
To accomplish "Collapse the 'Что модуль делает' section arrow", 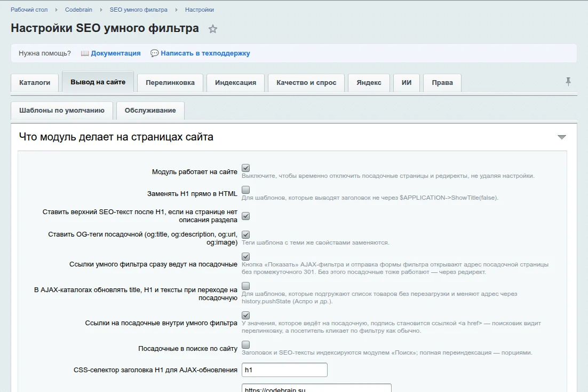I will pyautogui.click(x=561, y=137).
